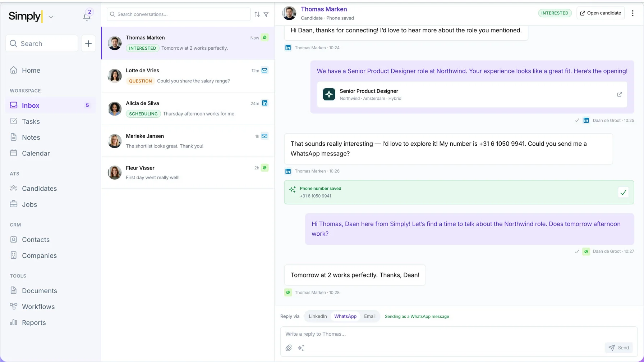Sort conversations with the arrows icon
The image size is (644, 362).
coord(257,14)
